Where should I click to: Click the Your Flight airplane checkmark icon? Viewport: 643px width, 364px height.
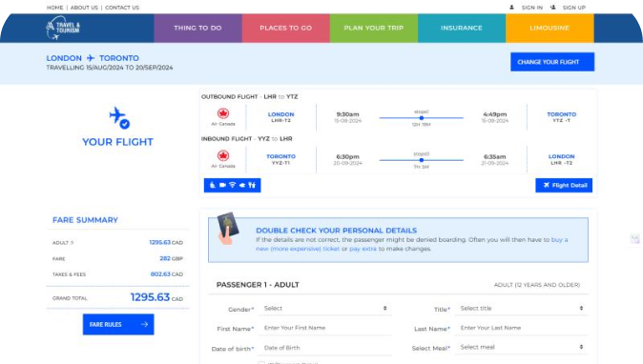coord(119,118)
